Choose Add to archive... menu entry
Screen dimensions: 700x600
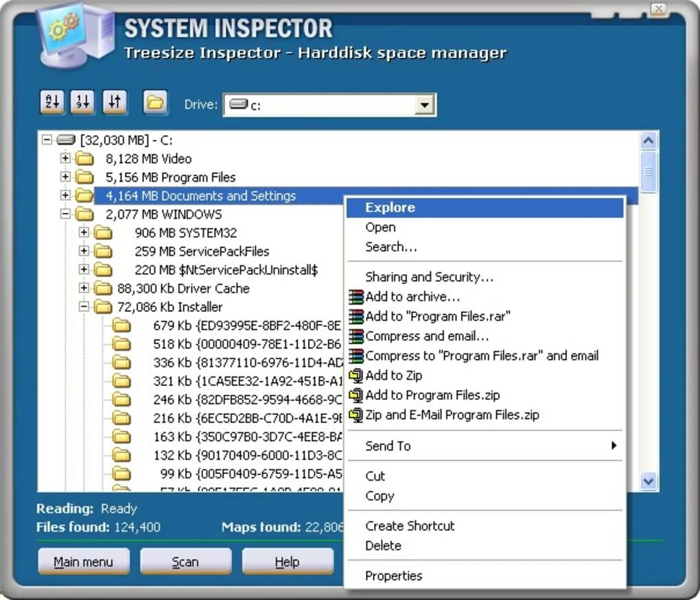[x=485, y=297]
